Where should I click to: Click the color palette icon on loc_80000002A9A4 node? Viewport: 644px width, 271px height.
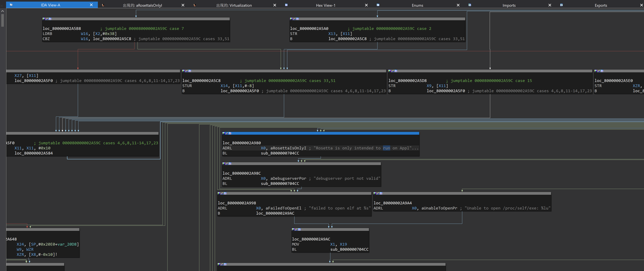tap(375, 194)
